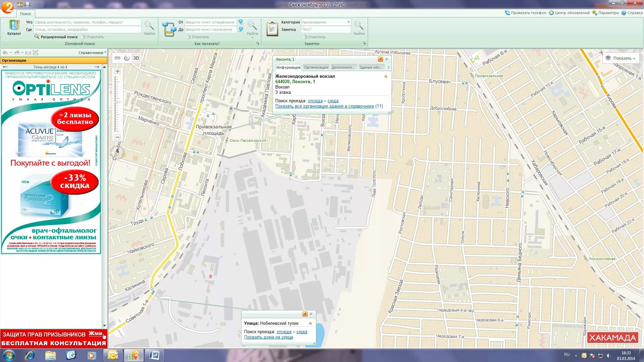Image resolution: width=644 pixels, height=362 pixels.
Task: Click warning triangle in Нобелевский тупик card
Action: click(x=310, y=323)
